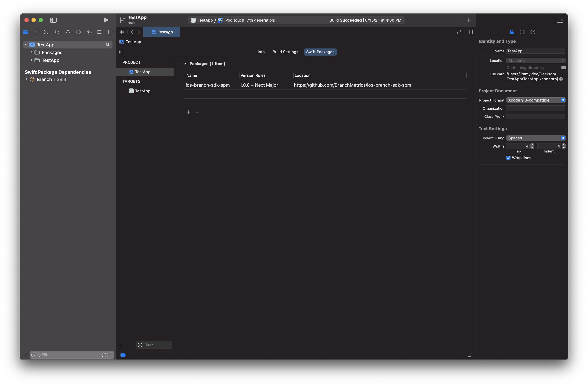Click the Class Prefix field
588x386 pixels.
pos(536,116)
